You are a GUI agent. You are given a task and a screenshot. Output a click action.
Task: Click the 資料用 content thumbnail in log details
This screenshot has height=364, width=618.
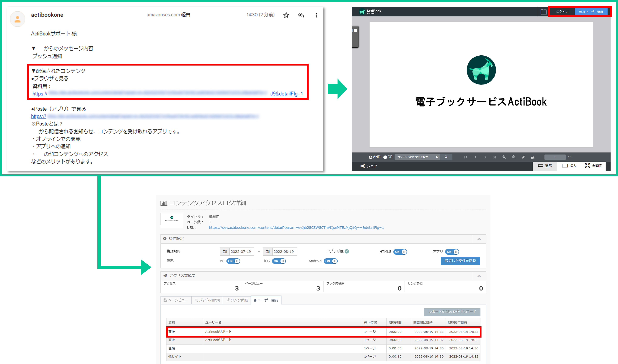coord(172,219)
